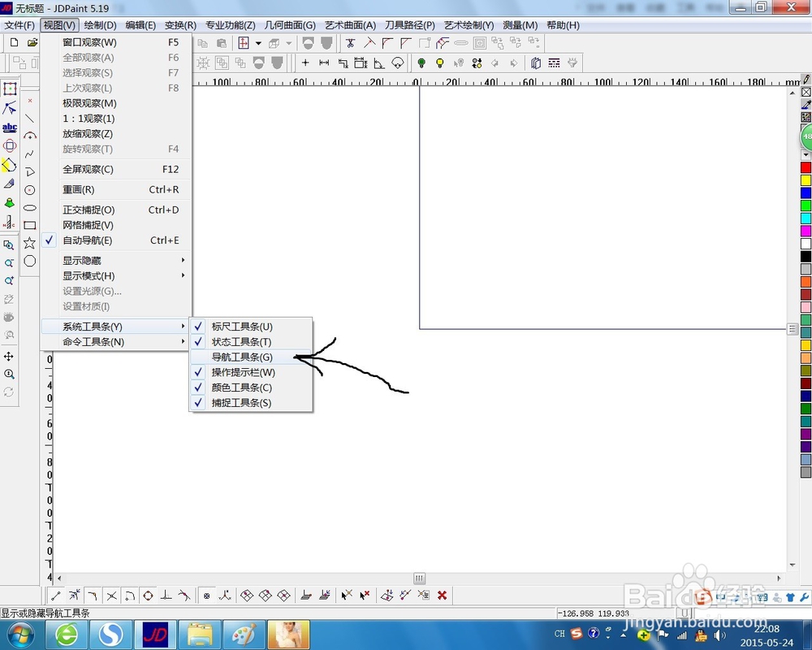Image resolution: width=812 pixels, height=650 pixels.
Task: Click the intersection snap icon
Action: [x=111, y=596]
